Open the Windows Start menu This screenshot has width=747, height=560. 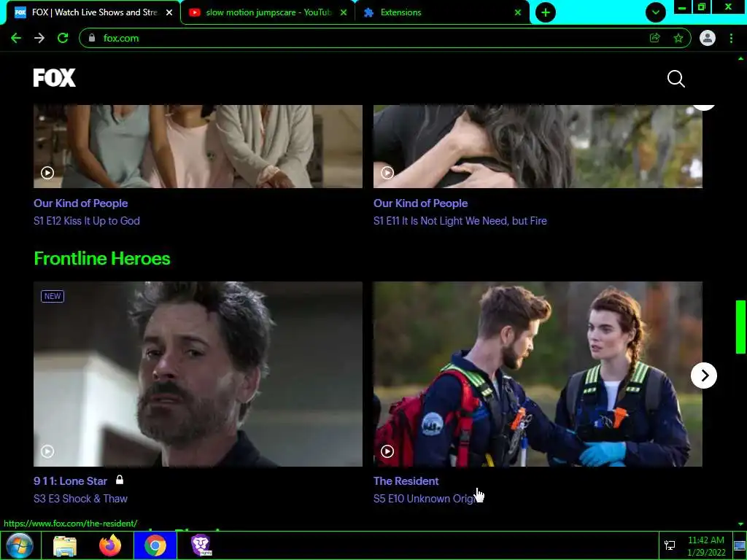coord(20,545)
